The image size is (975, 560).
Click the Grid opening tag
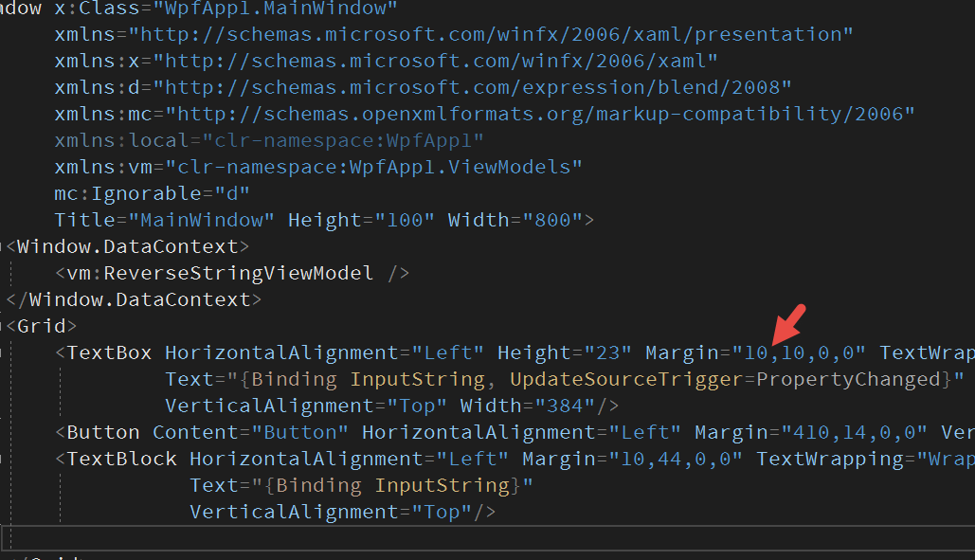click(x=43, y=325)
